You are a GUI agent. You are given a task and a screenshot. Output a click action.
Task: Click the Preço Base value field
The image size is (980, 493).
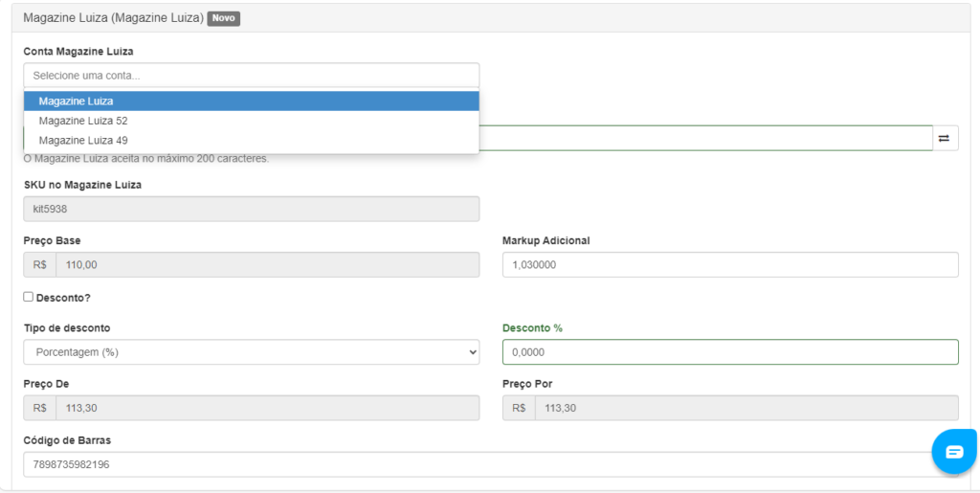(268, 264)
